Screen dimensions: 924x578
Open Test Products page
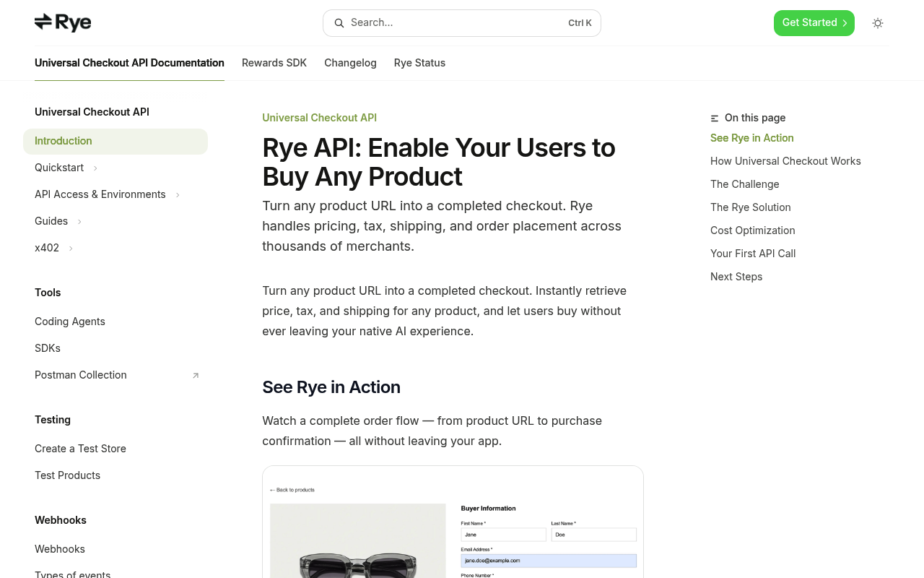tap(67, 475)
